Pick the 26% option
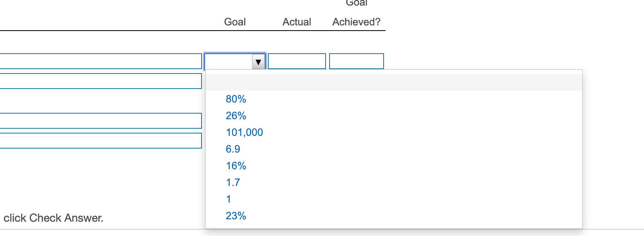Viewport: 644px width, 236px height. 236,116
